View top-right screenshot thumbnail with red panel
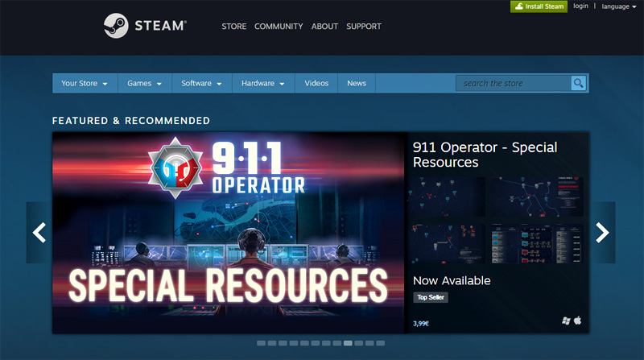 click(x=537, y=197)
